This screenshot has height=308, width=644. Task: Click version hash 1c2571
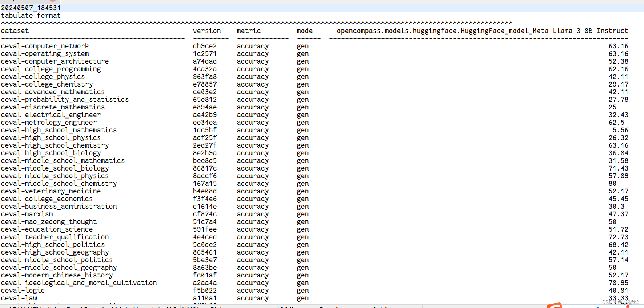205,54
